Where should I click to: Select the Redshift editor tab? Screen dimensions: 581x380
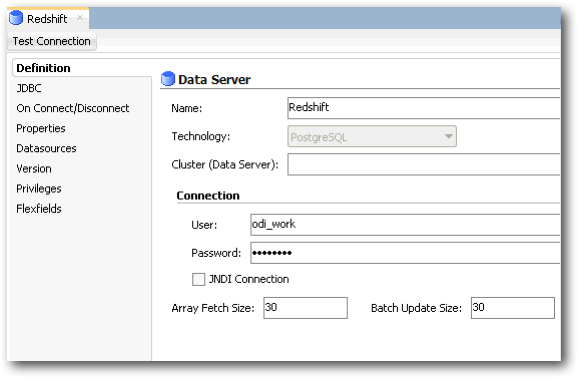[x=47, y=18]
